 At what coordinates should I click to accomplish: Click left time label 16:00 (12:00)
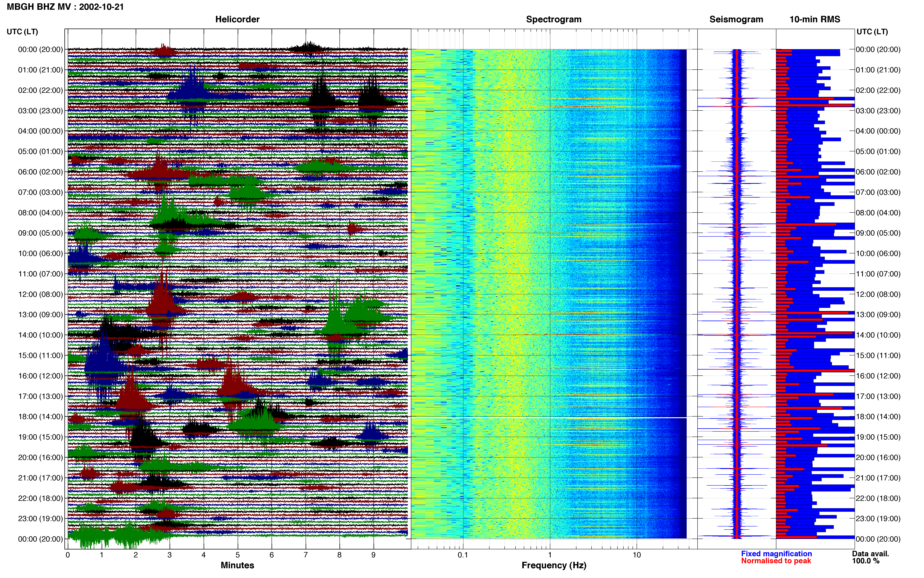point(41,376)
